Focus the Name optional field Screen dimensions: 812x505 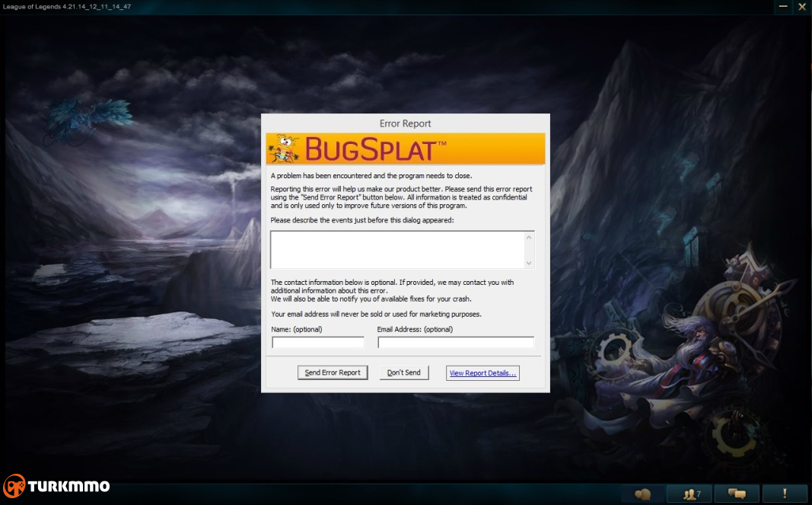pos(318,342)
